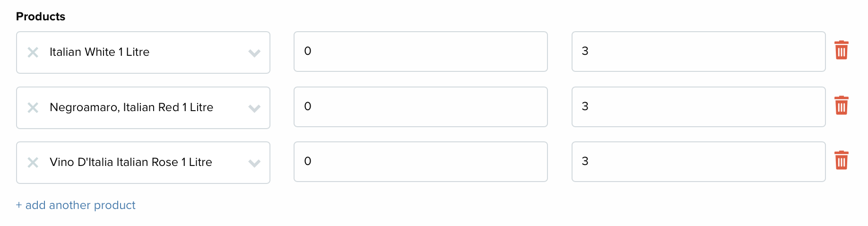Focus the 0 field in Vino D'Italia row
The image size is (868, 226).
click(x=421, y=162)
